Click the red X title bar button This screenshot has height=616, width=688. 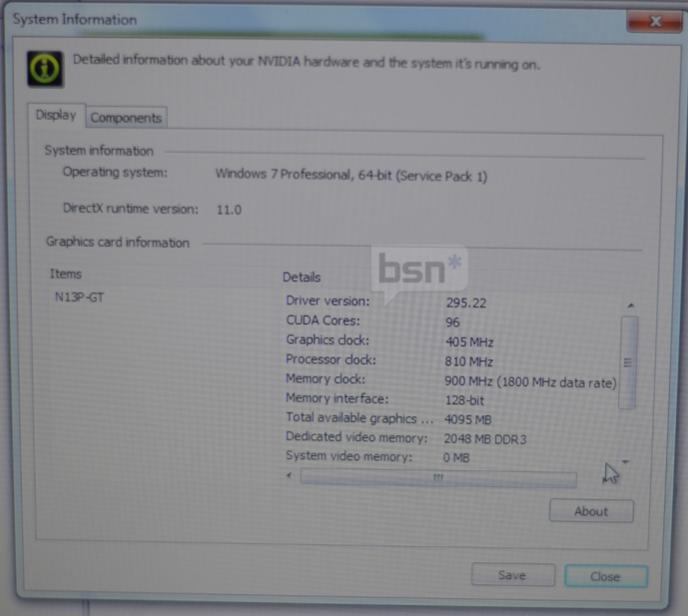(654, 21)
